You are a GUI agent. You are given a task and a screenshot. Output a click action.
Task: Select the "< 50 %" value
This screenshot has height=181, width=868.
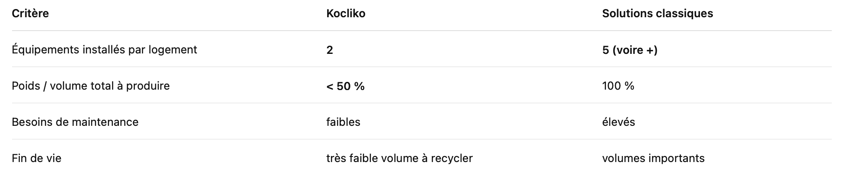(345, 86)
